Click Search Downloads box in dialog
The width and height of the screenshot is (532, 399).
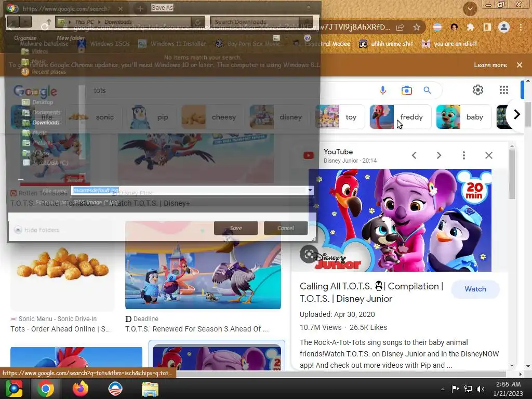pyautogui.click(x=261, y=22)
